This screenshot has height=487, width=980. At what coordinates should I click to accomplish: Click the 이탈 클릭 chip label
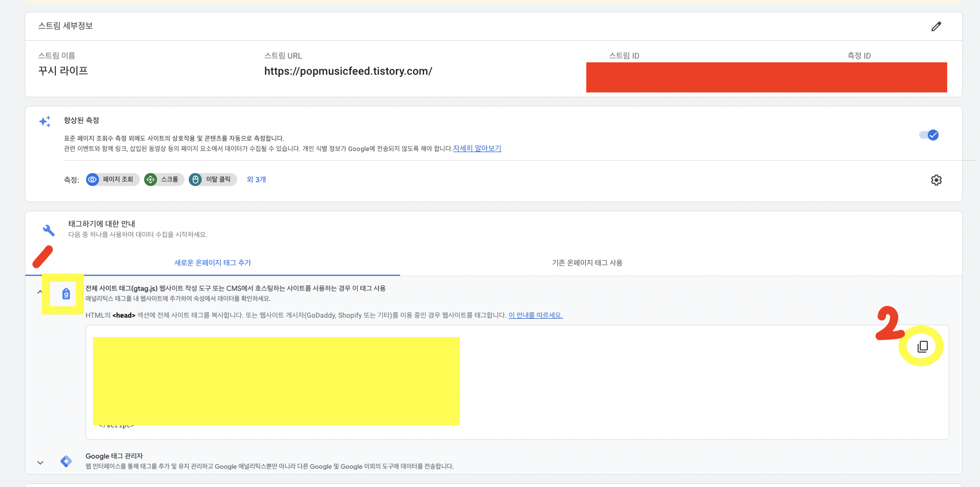coord(218,180)
